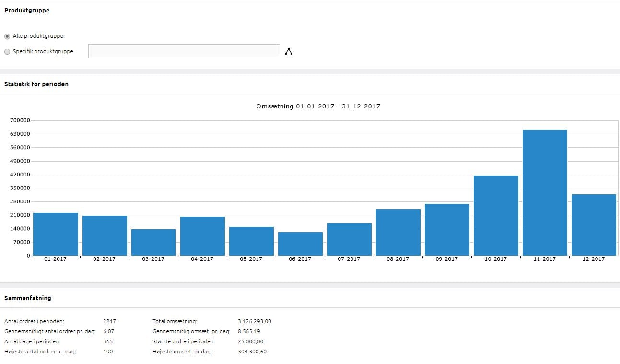Select the 05-2017 bar in chart
Viewport: 620px width, 364px height.
251,241
